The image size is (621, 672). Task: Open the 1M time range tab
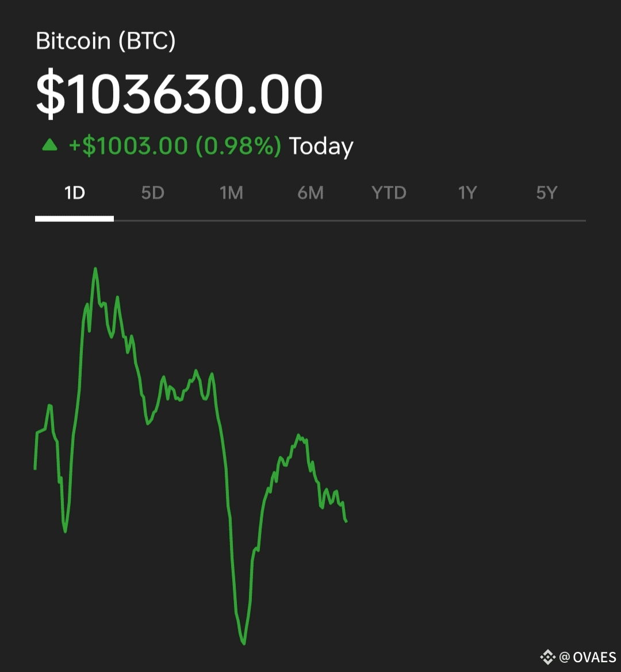(x=231, y=193)
